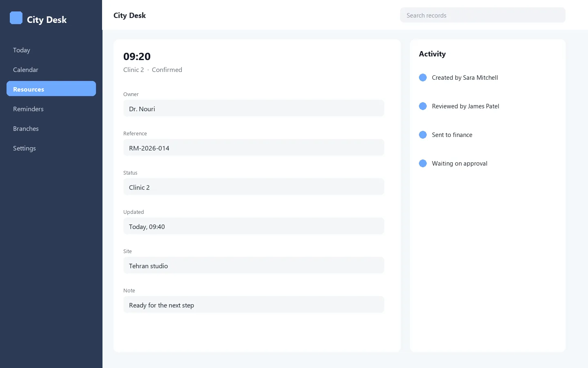Click the Updated field label
The image size is (588, 368).
(134, 212)
